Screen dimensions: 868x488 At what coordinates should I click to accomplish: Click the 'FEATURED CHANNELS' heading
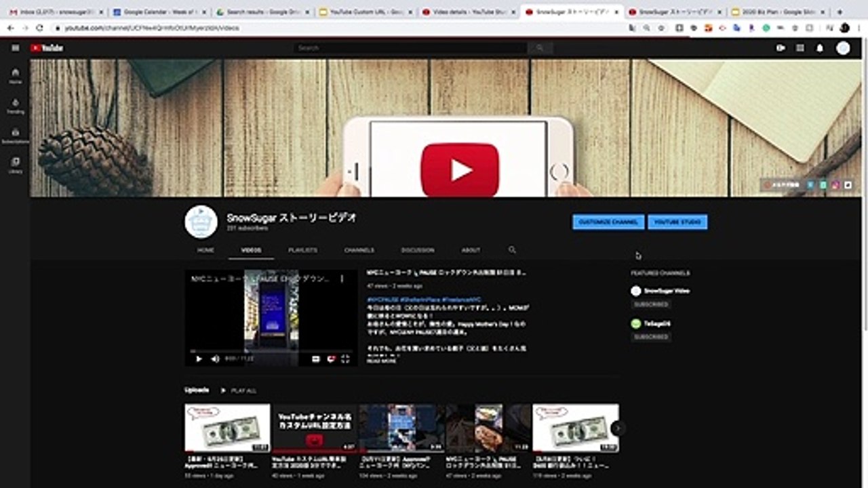(x=660, y=273)
